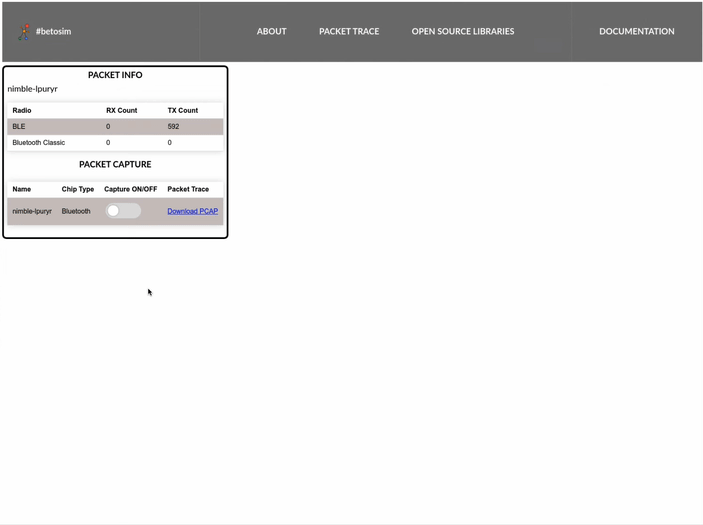Screen dimensions: 703x525
Task: Go to PACKET TRACE page
Action: (349, 31)
